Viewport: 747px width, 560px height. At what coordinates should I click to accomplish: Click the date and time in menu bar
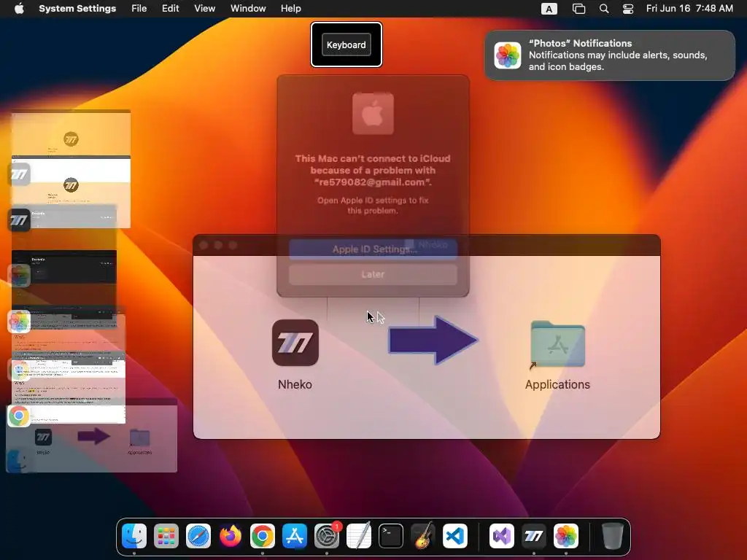tap(689, 9)
